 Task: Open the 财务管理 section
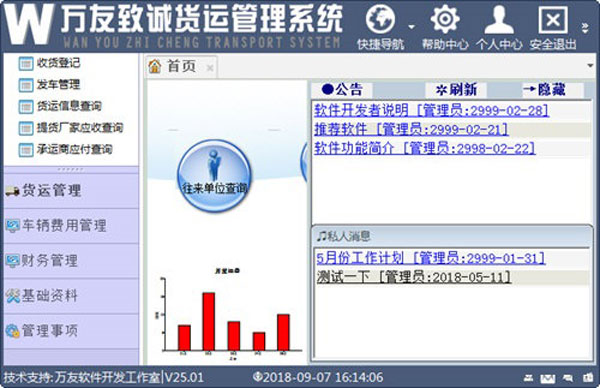click(71, 261)
